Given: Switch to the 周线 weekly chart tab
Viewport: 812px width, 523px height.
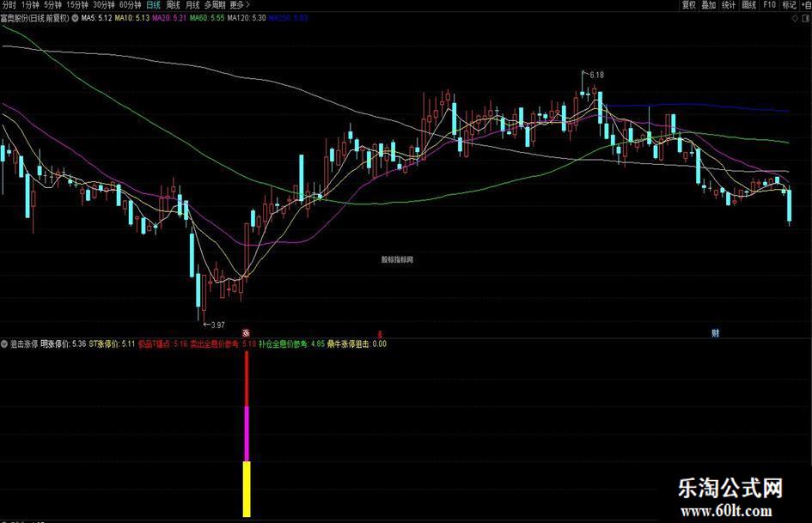Looking at the screenshot, I should pyautogui.click(x=173, y=4).
